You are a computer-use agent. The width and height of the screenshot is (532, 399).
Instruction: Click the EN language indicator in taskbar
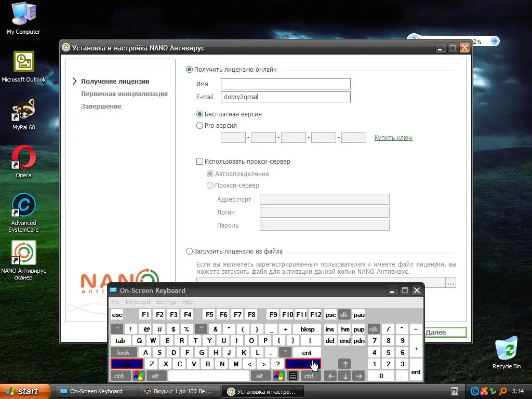(x=455, y=392)
